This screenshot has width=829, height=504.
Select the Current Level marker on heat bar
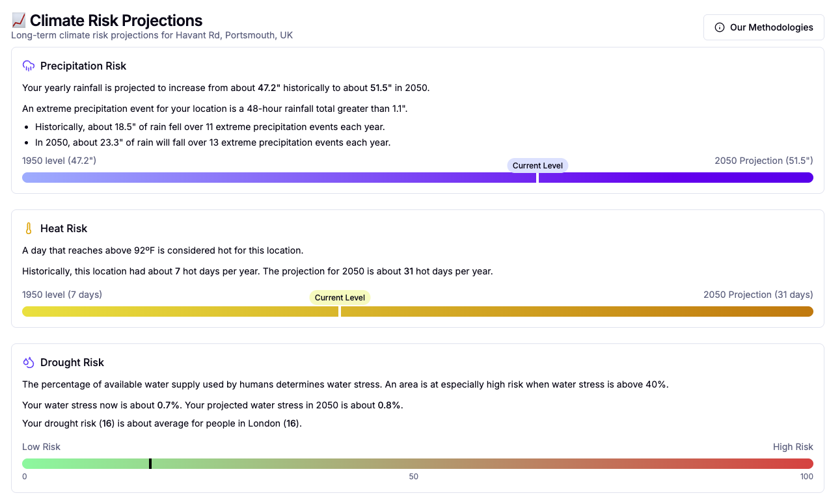[340, 297]
